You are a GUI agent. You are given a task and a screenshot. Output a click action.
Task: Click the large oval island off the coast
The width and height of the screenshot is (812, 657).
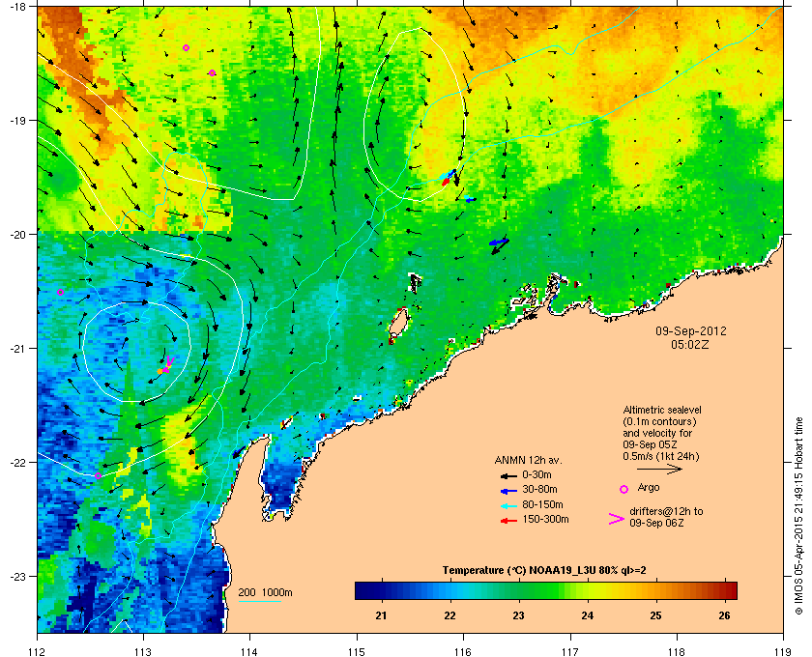(x=398, y=323)
